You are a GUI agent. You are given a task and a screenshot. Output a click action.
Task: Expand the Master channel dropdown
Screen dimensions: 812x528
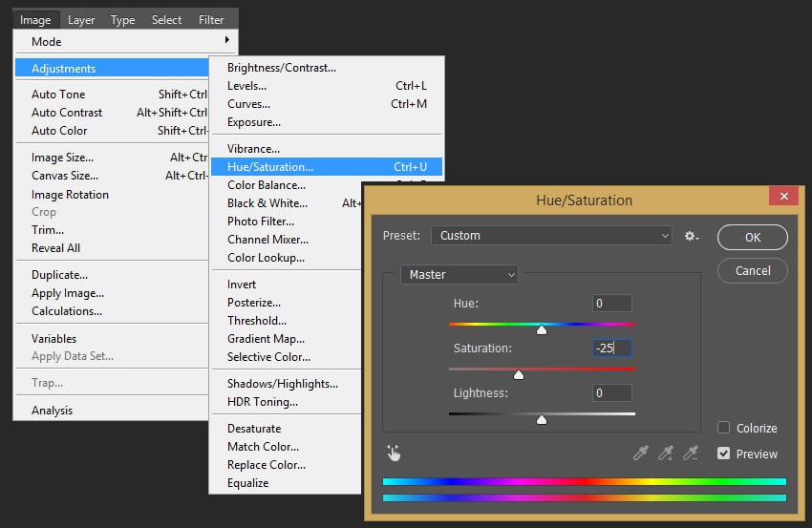(459, 275)
